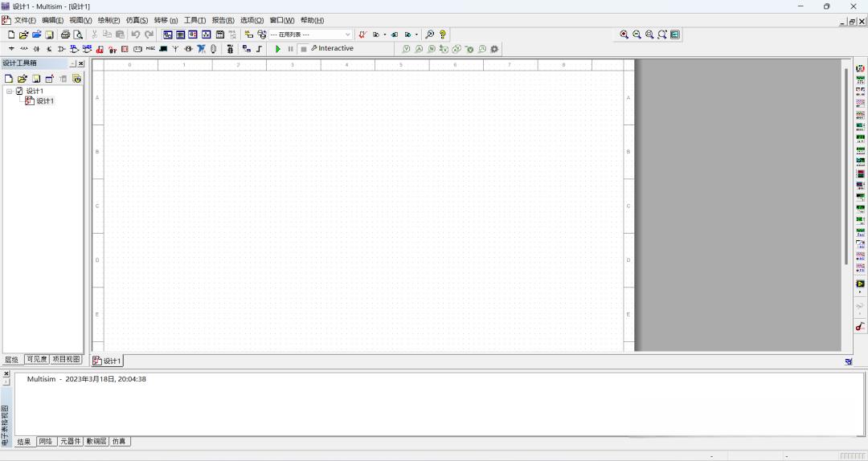This screenshot has width=868, height=461.
Task: Place an analog op-amp component
Action: [61, 49]
